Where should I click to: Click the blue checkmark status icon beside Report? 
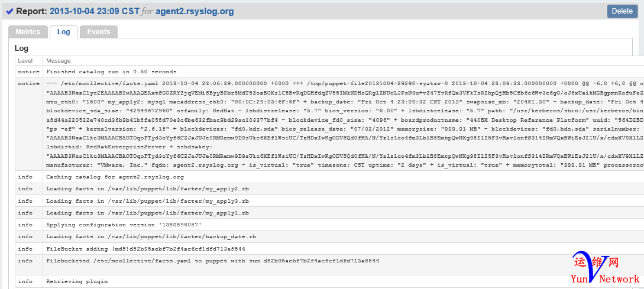(x=10, y=11)
